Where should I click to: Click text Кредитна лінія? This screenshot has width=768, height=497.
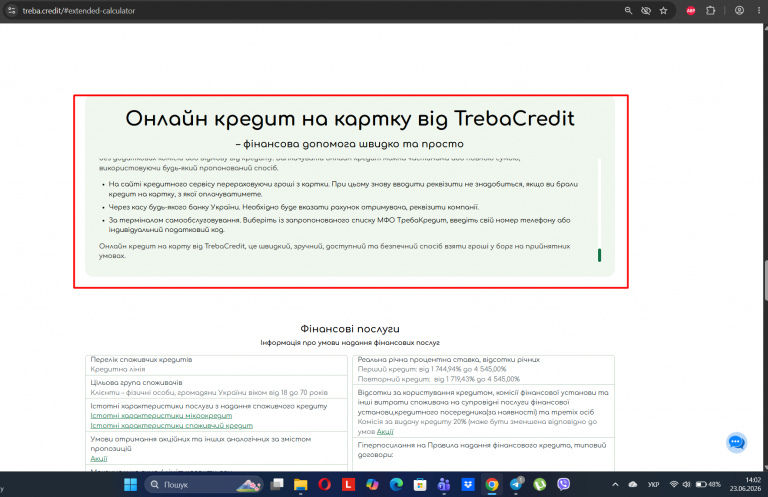pos(118,369)
